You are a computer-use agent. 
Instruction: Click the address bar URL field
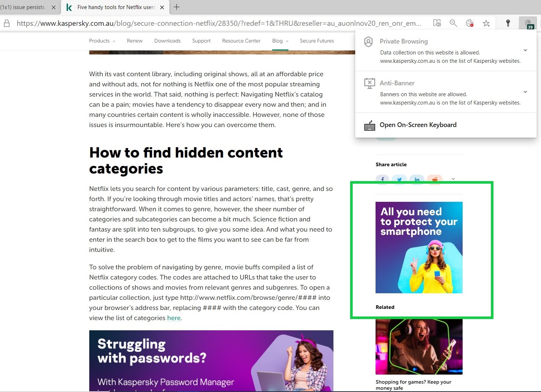pyautogui.click(x=219, y=24)
